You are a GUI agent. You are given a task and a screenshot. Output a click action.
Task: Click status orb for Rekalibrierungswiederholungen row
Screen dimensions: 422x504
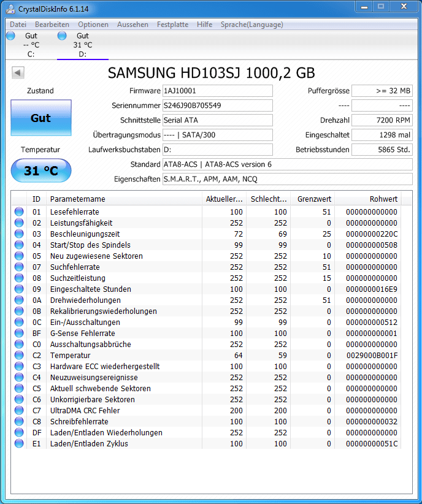pyautogui.click(x=19, y=311)
